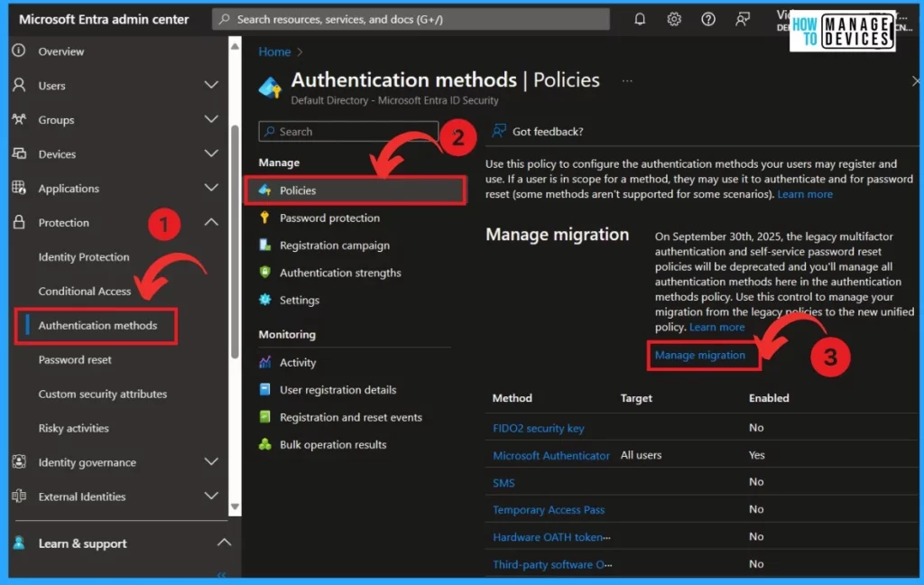Select Authentication methods in sidebar
The height and width of the screenshot is (585, 924).
pyautogui.click(x=97, y=325)
